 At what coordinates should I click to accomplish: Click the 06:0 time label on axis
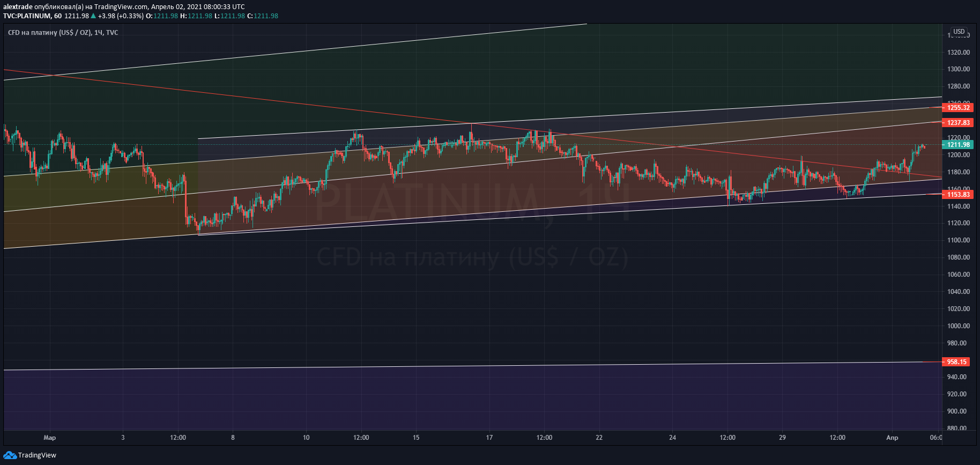pyautogui.click(x=936, y=438)
